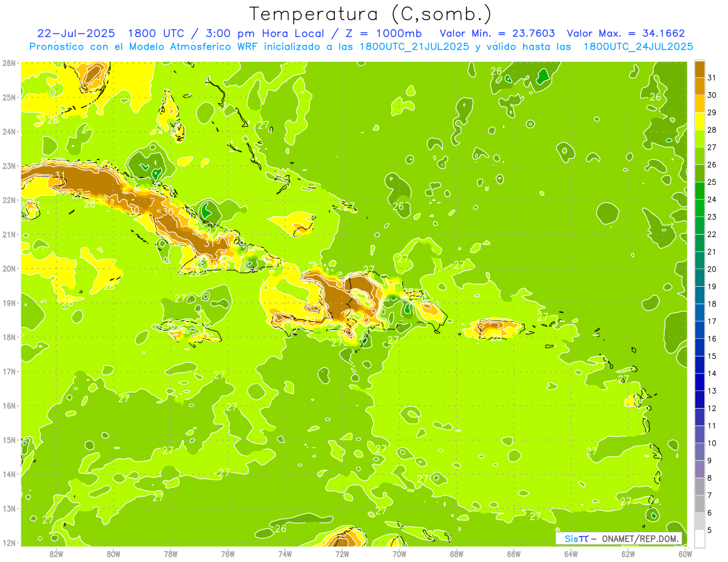
Task: Click longitude label '80W'
Action: pyautogui.click(x=113, y=554)
